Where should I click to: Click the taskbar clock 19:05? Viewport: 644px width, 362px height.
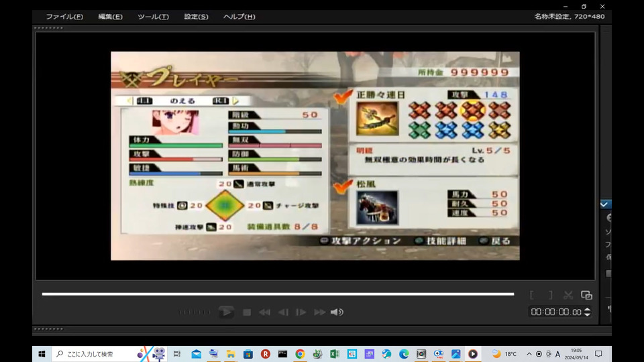coord(576,354)
